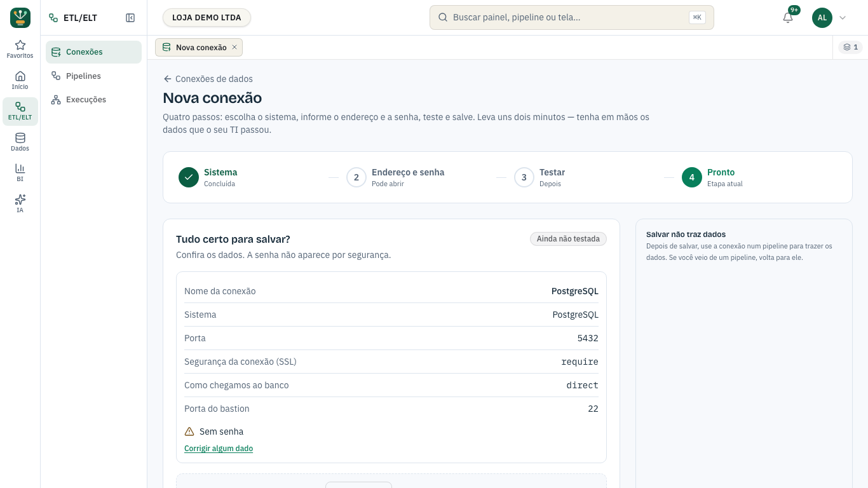Click the Porta do bastion value 22
Screen dimensions: 868x488
tap(593, 409)
